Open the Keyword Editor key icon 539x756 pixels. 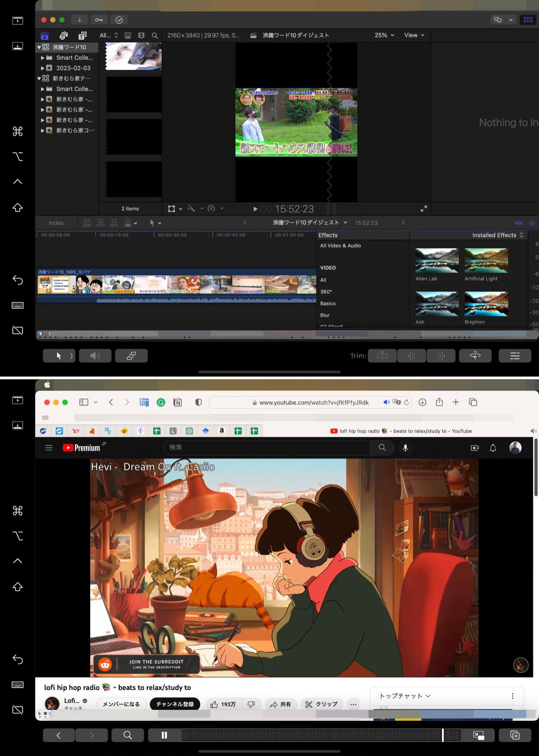click(99, 20)
